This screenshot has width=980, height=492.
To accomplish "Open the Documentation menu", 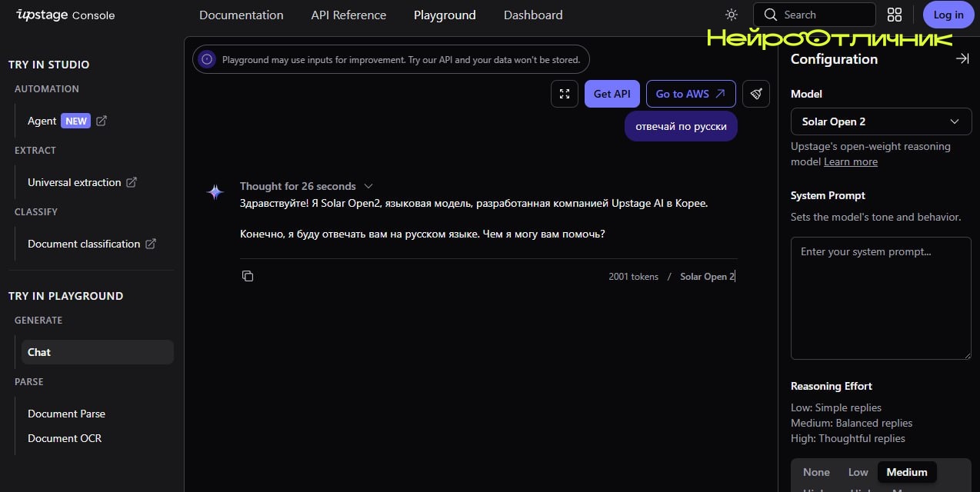I will (241, 15).
